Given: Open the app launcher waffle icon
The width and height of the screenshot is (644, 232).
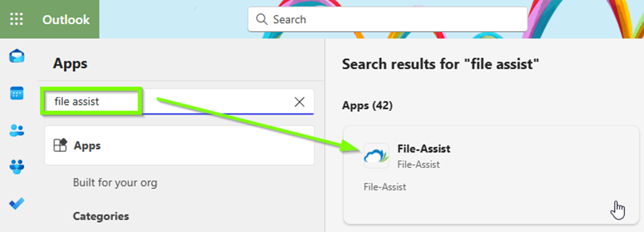Looking at the screenshot, I should click(17, 20).
